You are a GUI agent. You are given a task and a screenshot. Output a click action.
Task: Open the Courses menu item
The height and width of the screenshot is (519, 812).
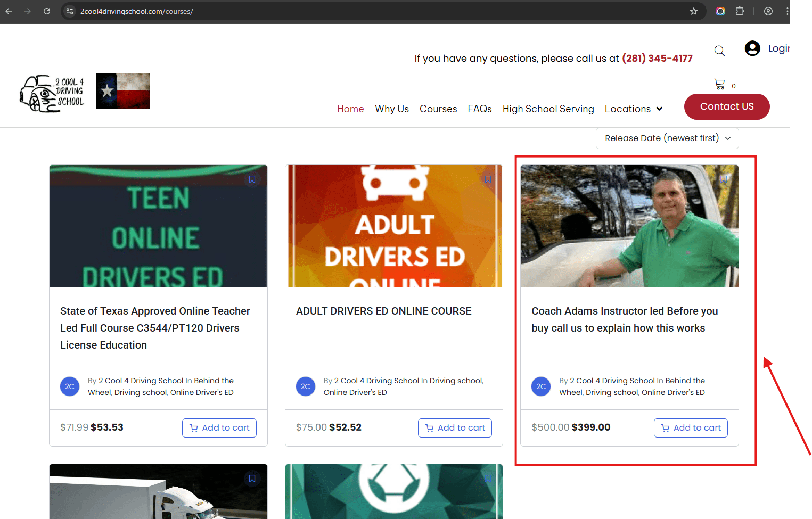tap(438, 109)
